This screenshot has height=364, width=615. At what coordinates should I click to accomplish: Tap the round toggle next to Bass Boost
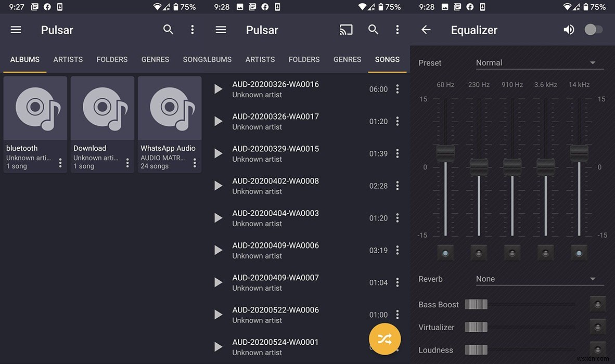point(597,304)
